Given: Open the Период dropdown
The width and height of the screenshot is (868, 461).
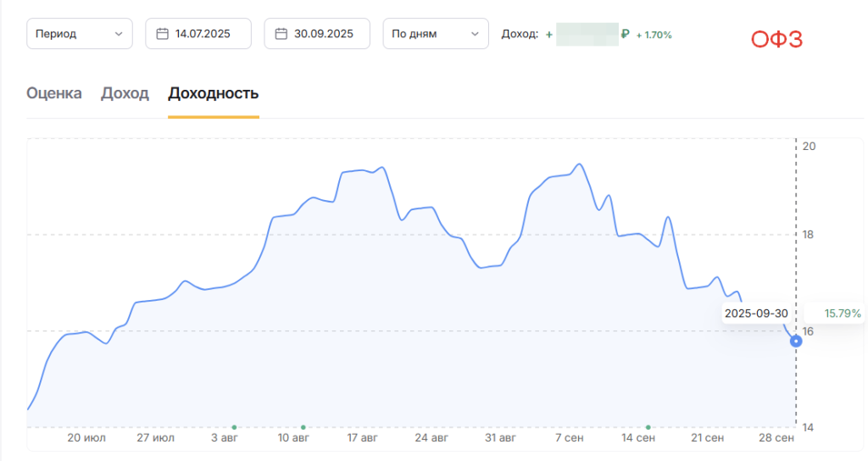Looking at the screenshot, I should tap(80, 34).
